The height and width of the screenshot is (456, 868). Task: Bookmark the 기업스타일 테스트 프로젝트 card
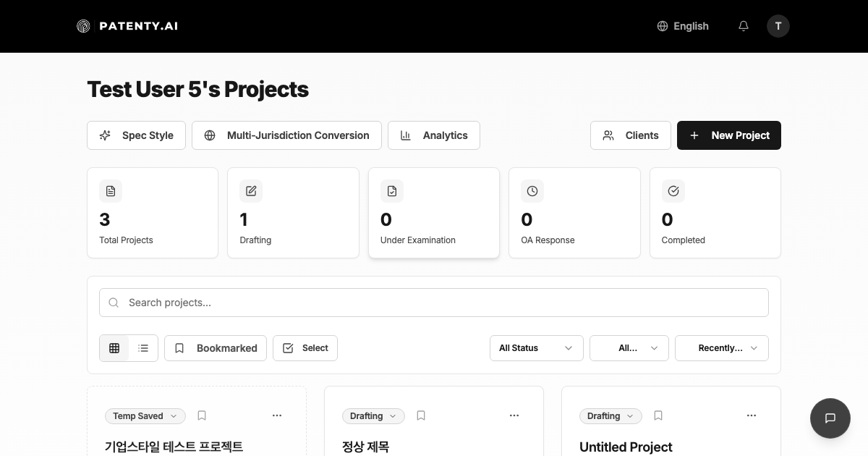(202, 415)
